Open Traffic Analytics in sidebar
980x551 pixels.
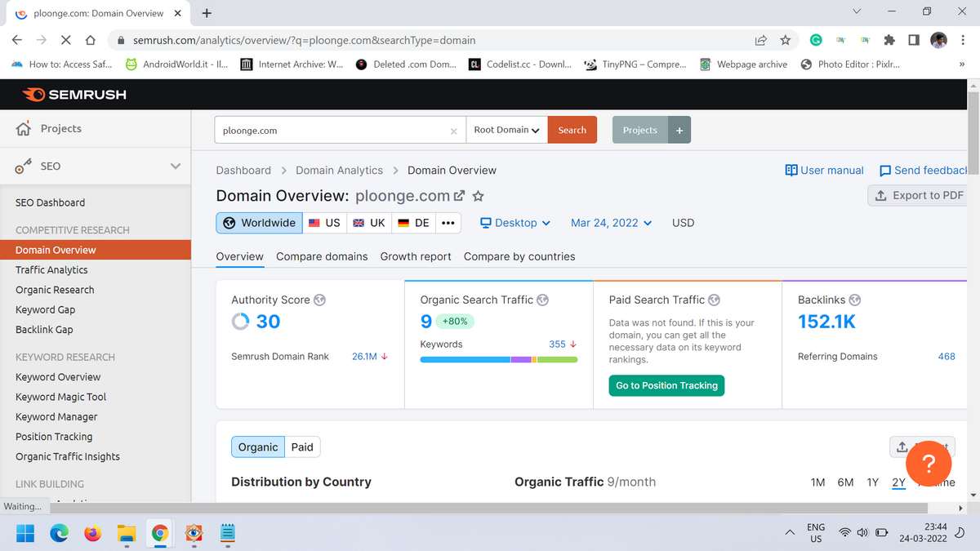[x=51, y=270]
